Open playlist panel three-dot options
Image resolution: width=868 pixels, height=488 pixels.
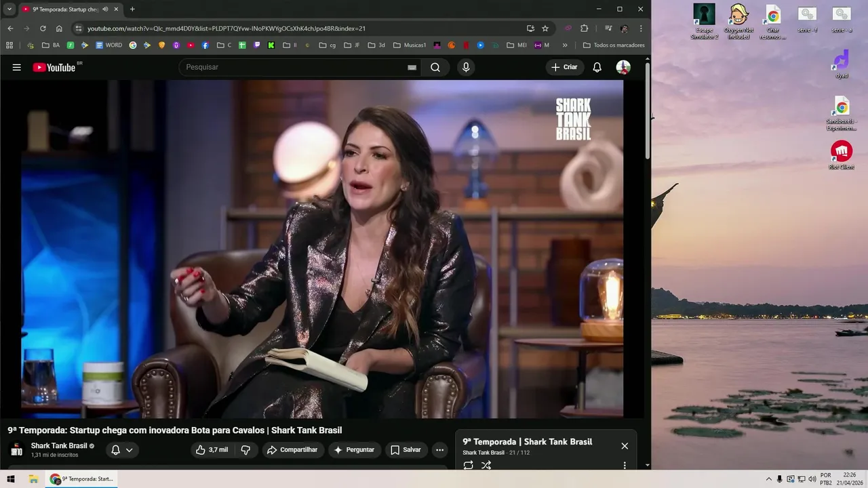point(625,466)
